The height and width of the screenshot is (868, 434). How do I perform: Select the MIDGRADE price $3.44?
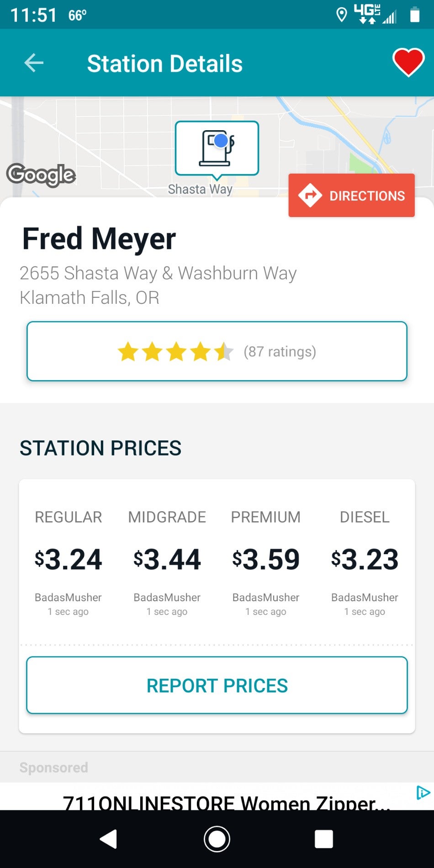[167, 559]
